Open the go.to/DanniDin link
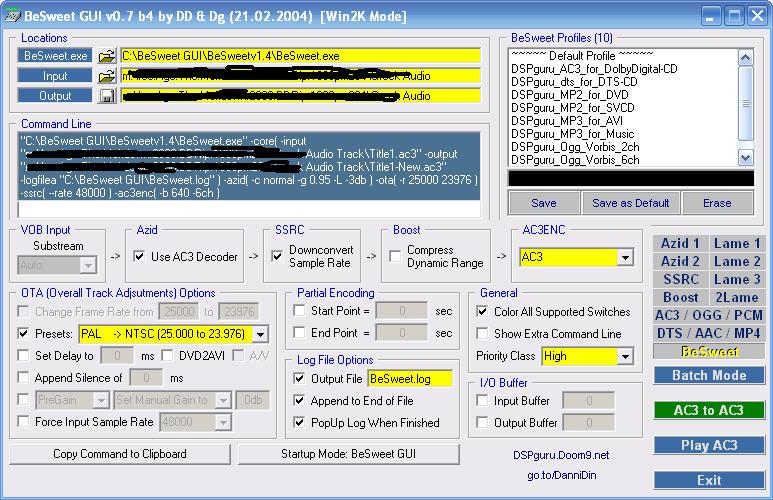This screenshot has height=500, width=773. pyautogui.click(x=562, y=475)
